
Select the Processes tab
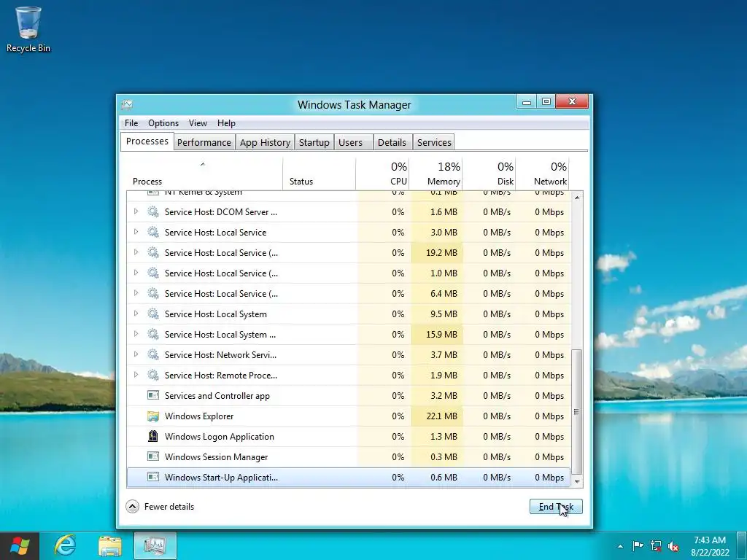click(147, 141)
